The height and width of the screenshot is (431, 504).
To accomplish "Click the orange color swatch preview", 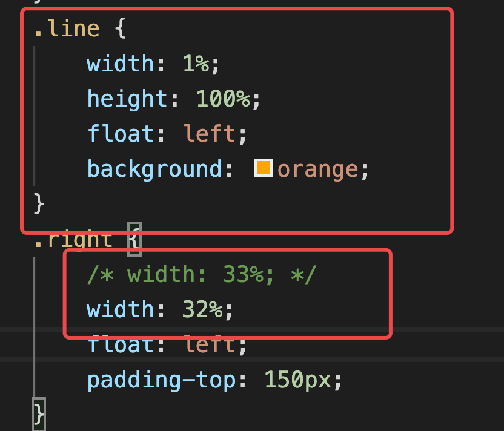I will 263,168.
